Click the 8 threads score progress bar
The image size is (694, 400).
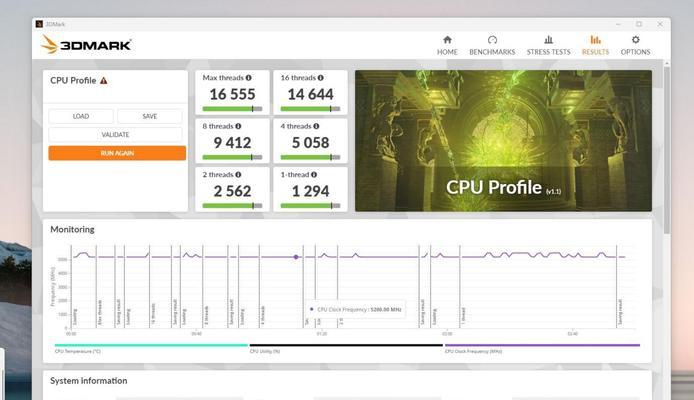click(x=232, y=157)
